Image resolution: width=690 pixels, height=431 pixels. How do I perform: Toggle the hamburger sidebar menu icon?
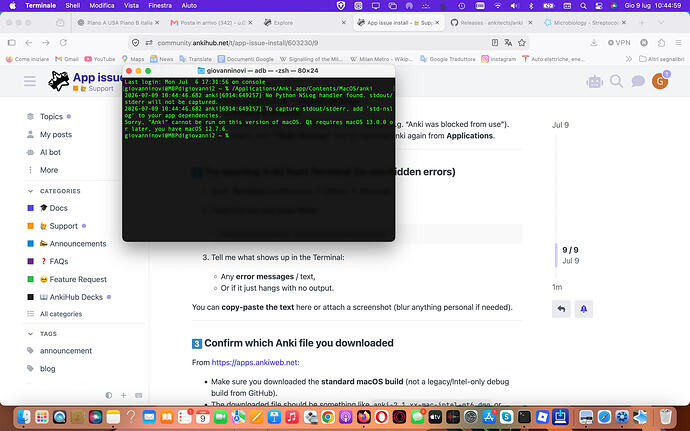click(x=30, y=81)
